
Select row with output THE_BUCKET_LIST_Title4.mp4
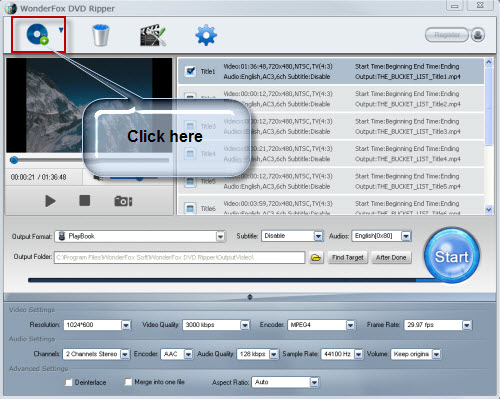331,154
